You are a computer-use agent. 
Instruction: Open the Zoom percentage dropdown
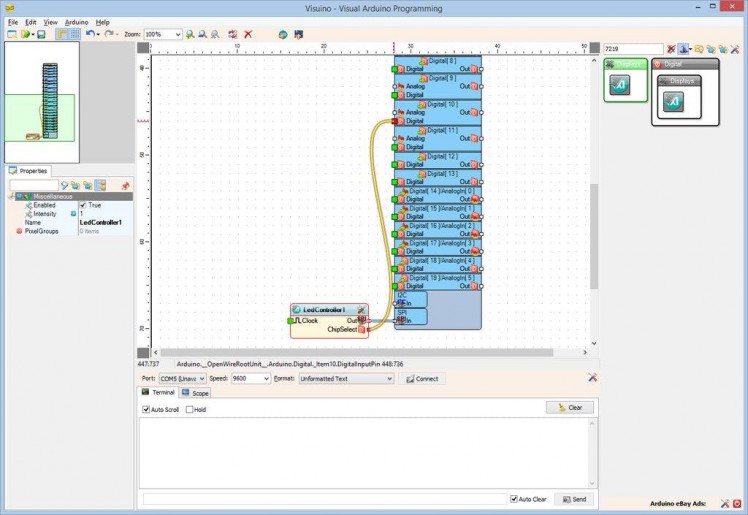click(177, 34)
